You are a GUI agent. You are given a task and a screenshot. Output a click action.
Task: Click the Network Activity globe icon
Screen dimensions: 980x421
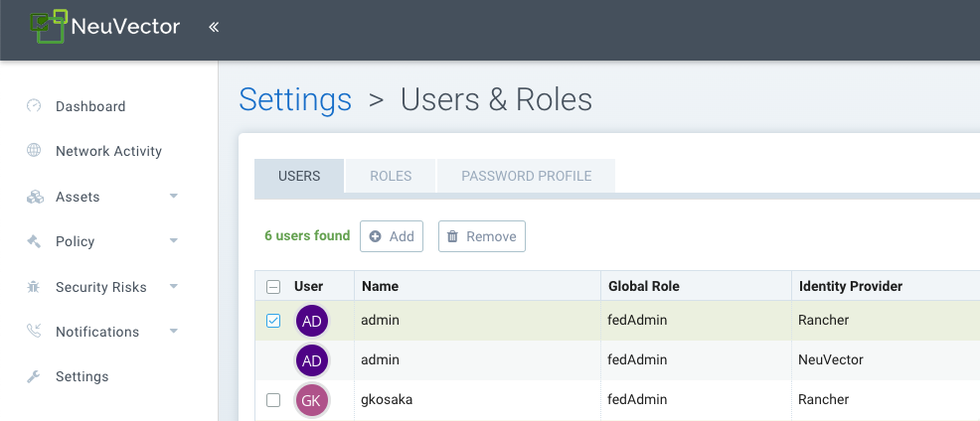coord(35,151)
